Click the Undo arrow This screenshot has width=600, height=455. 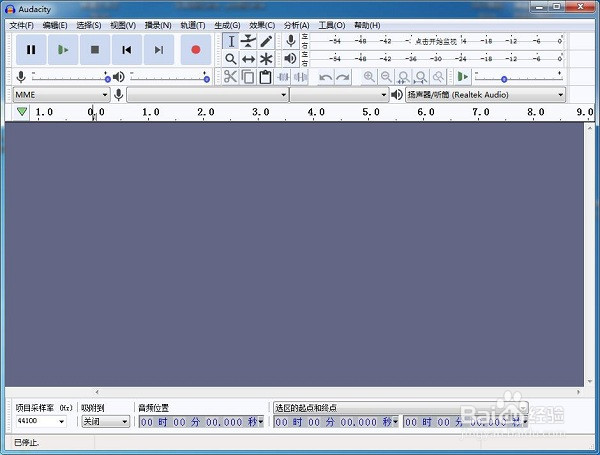point(326,77)
